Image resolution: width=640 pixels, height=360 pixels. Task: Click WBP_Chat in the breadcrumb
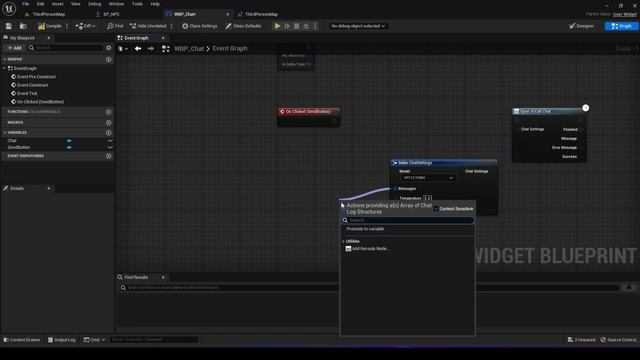[x=189, y=49]
